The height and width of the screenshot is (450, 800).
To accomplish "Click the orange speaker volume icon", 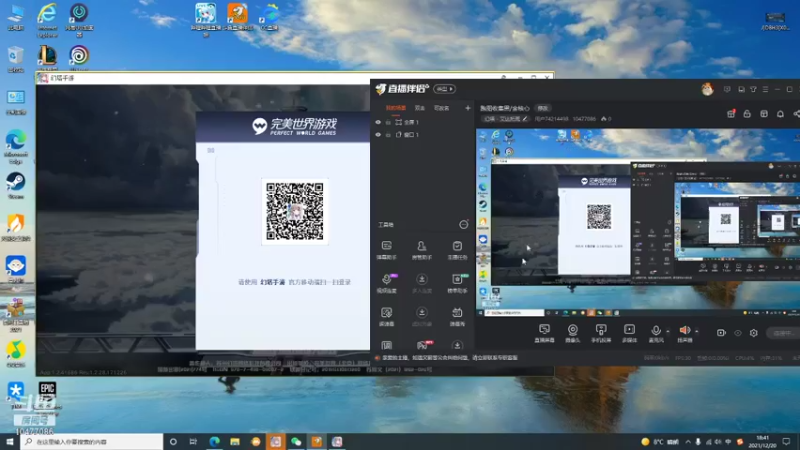I will click(x=685, y=330).
